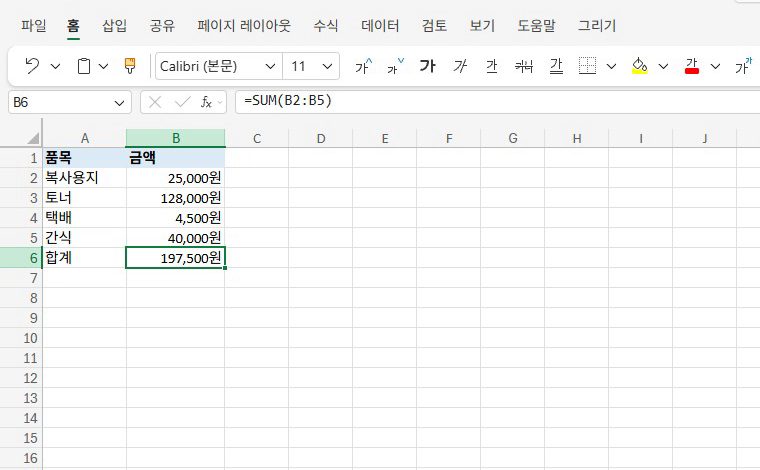Toggle italic 가 formatting
The image size is (760, 470).
460,66
